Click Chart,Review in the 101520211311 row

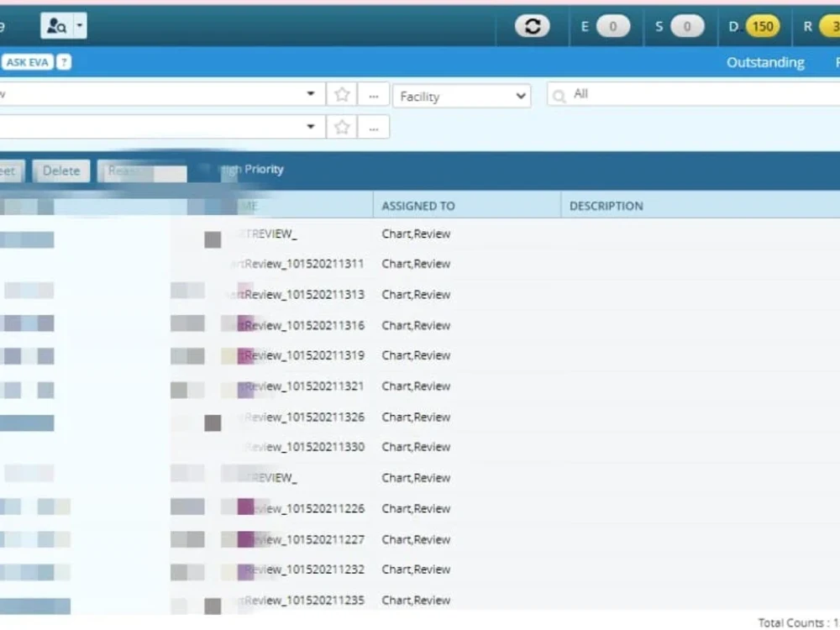tap(416, 264)
